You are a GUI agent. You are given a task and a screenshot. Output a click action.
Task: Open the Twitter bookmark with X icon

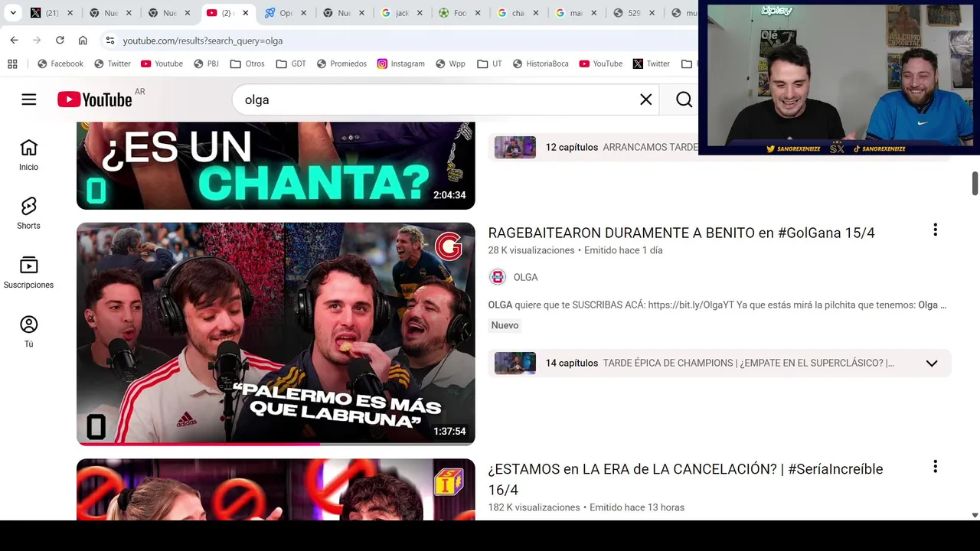pos(652,64)
